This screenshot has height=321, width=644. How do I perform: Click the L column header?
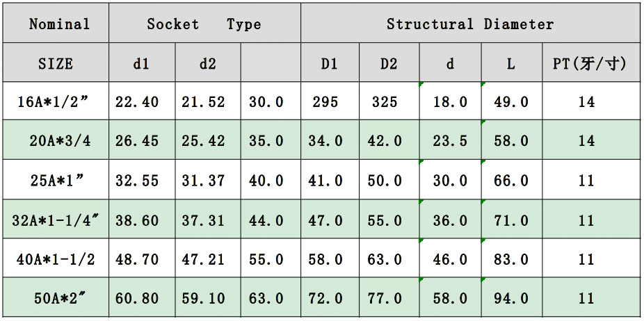coord(511,64)
